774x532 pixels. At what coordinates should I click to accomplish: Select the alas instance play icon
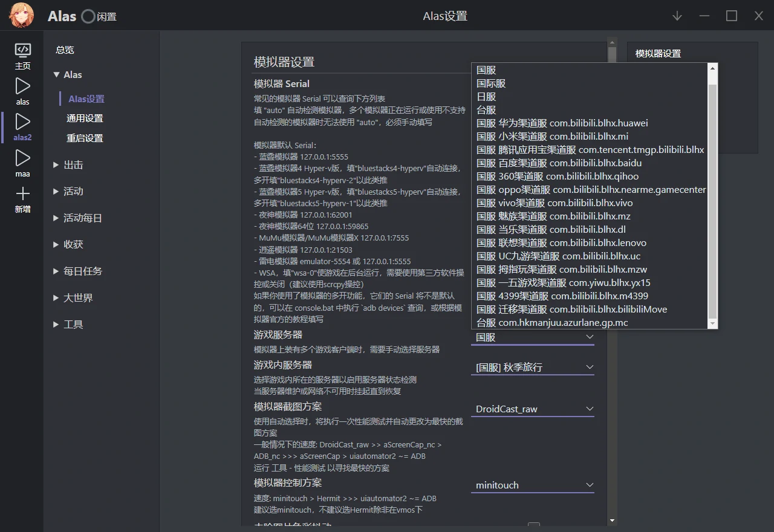22,86
